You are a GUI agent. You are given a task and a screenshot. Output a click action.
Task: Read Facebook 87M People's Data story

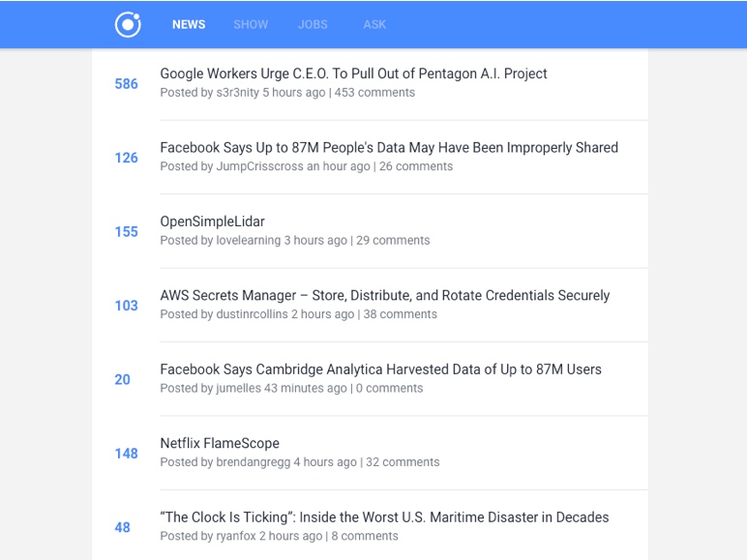click(389, 148)
